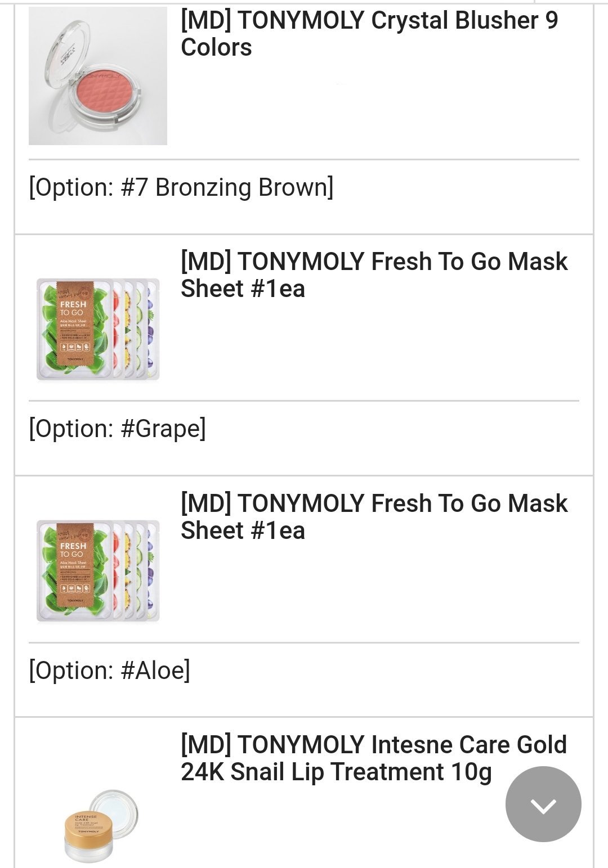
Task: Open the Crystal Blusher product thumbnail
Action: [98, 76]
